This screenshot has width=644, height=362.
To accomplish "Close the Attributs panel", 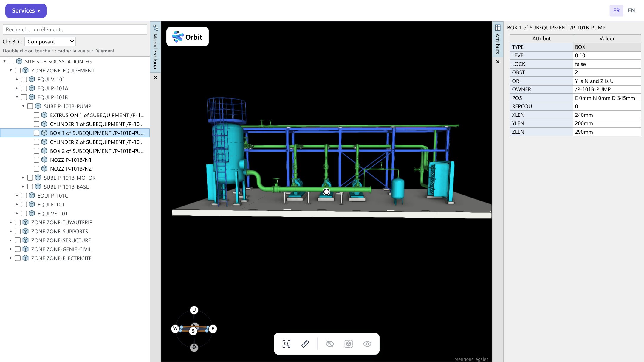I will tap(498, 62).
